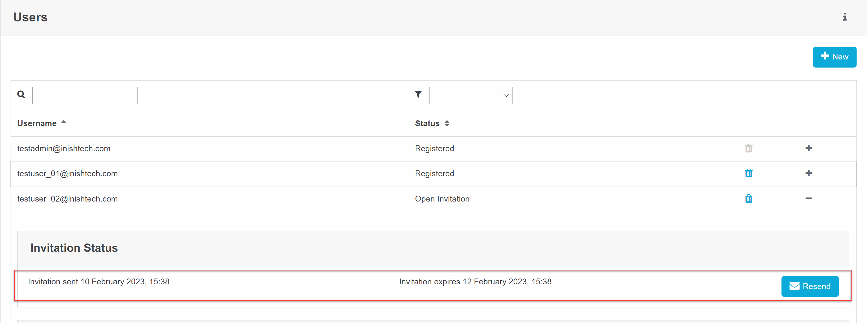
Task: Select the Invitation Status section header
Action: coord(74,248)
